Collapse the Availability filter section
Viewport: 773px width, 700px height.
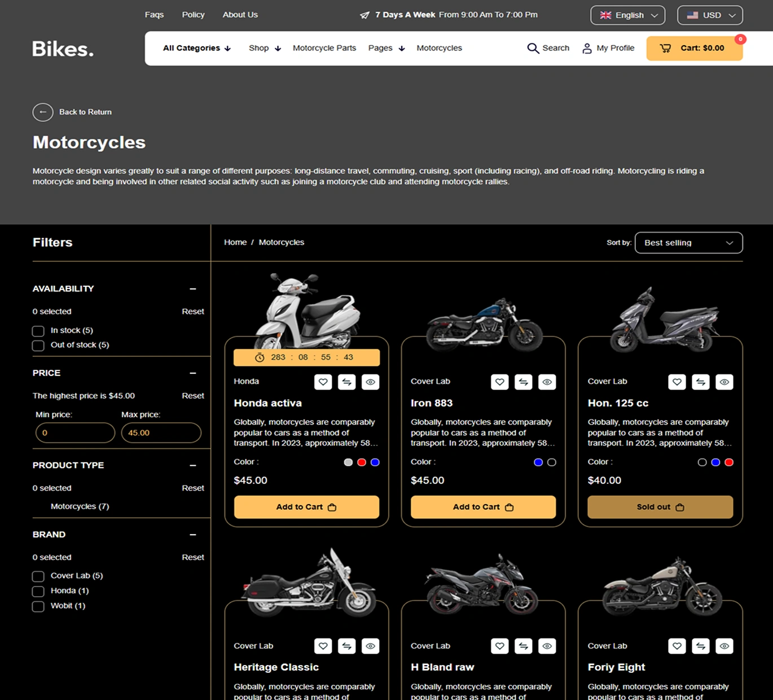(x=193, y=289)
